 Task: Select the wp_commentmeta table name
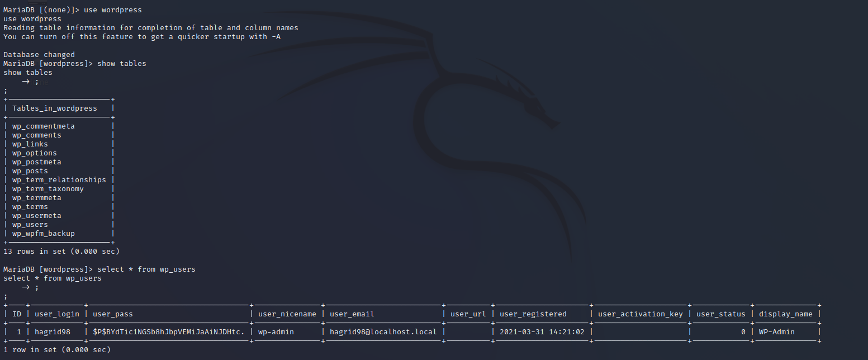(x=44, y=126)
